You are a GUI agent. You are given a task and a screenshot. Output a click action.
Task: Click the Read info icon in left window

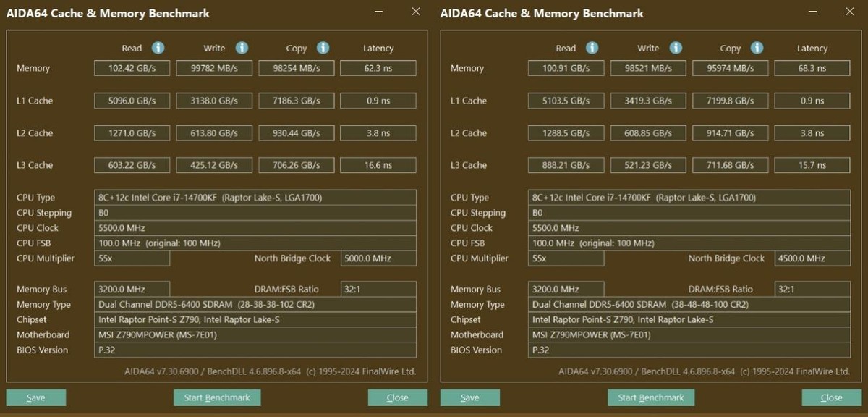tap(158, 48)
